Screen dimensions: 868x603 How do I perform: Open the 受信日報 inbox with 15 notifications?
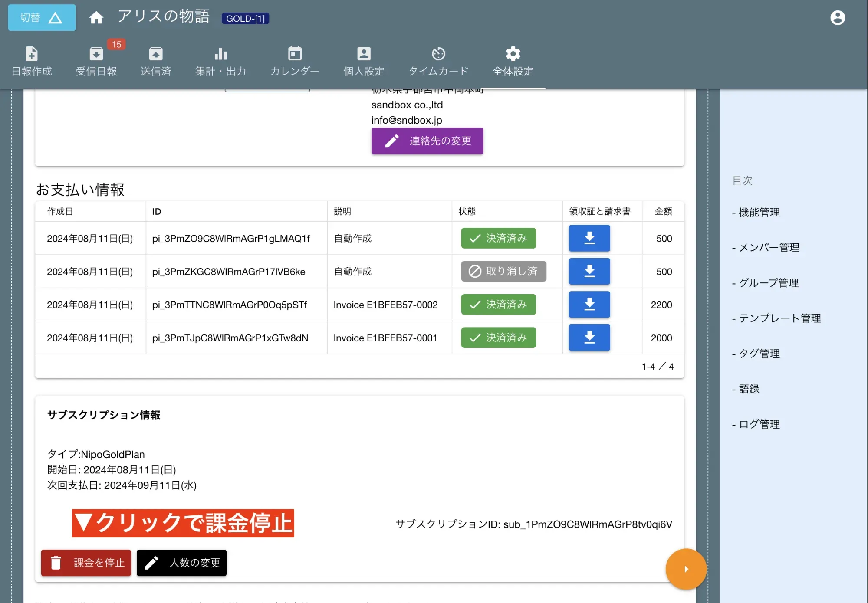click(96, 61)
